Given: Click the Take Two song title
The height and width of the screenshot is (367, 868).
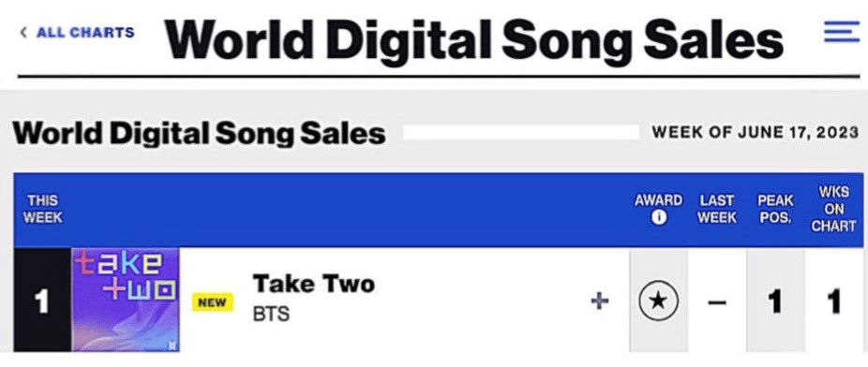Looking at the screenshot, I should (314, 284).
